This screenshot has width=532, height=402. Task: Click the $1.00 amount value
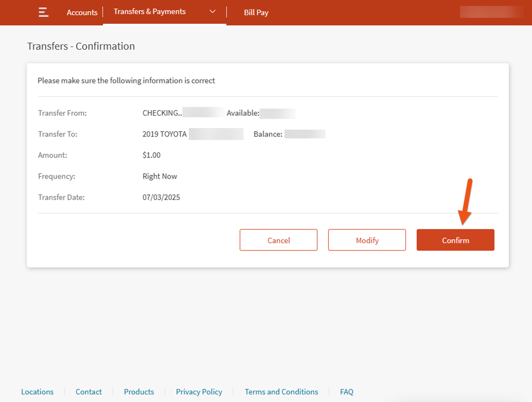[151, 155]
